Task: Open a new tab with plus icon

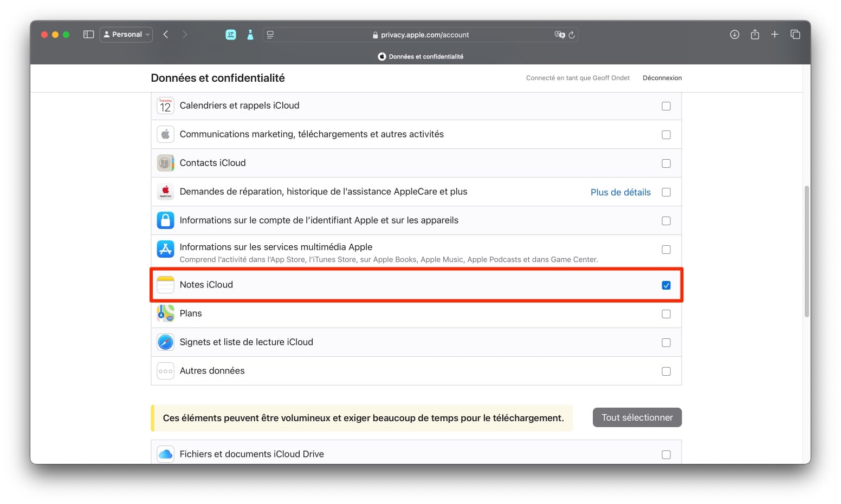Action: pos(775,35)
